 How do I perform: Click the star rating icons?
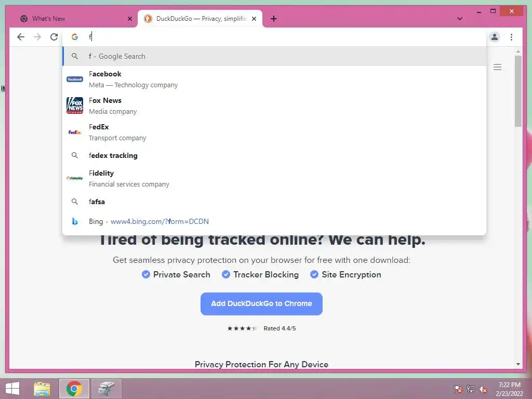click(242, 328)
